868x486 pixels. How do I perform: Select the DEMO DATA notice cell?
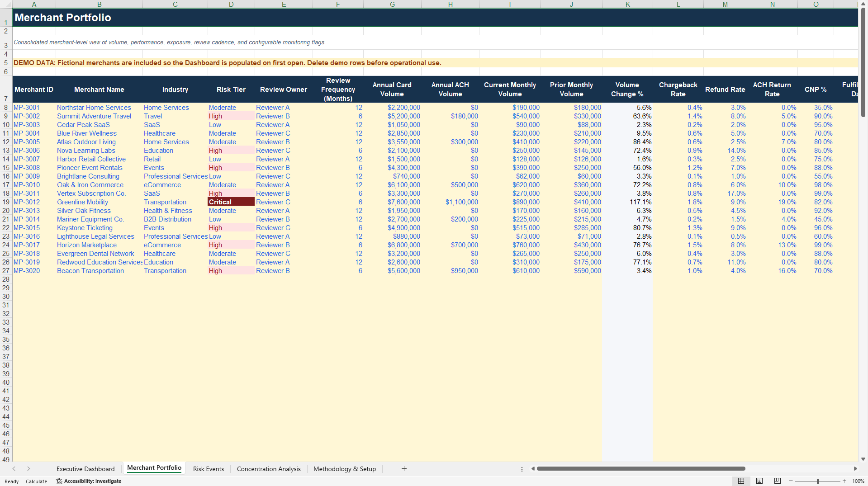tap(435, 63)
